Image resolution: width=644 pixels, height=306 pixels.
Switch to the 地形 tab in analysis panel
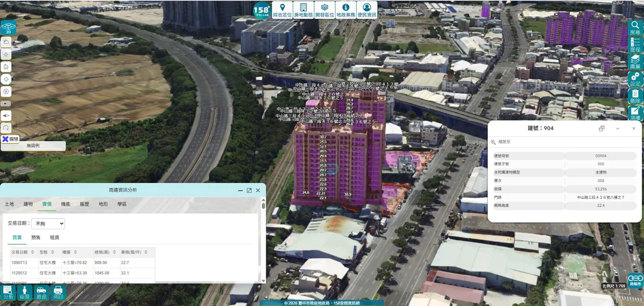pos(103,204)
